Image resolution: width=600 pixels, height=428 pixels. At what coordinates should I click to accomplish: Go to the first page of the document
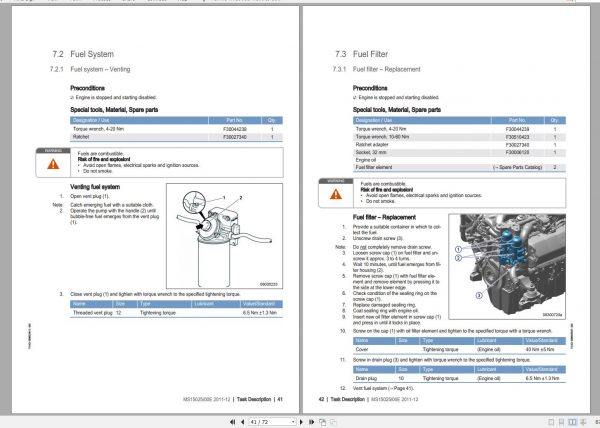pos(232,422)
